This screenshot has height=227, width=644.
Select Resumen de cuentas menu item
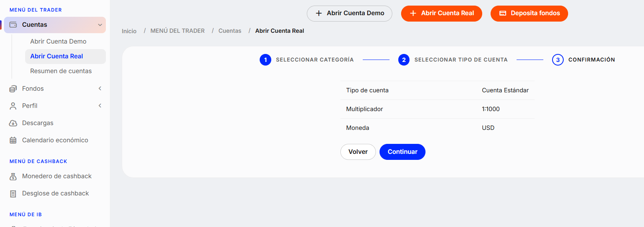pyautogui.click(x=61, y=71)
